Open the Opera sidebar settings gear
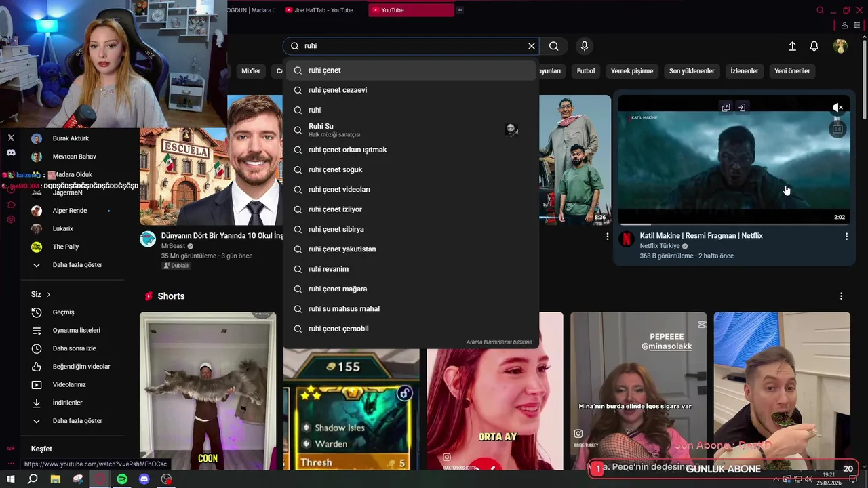 click(x=11, y=220)
